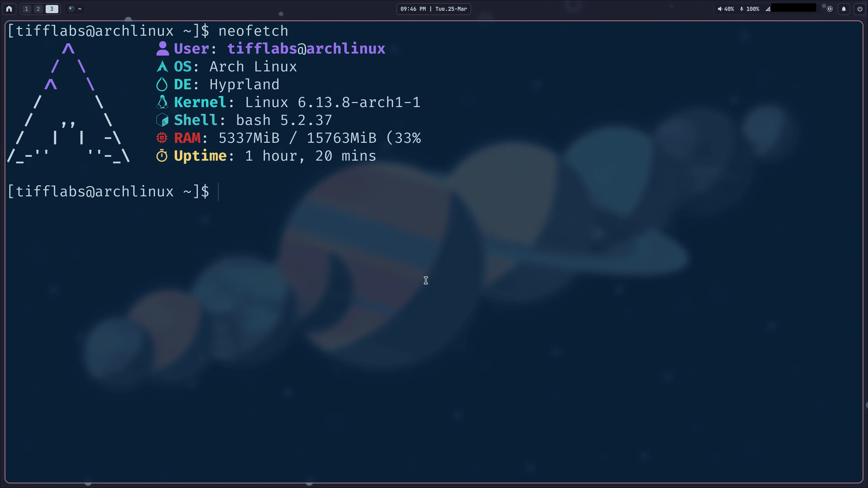Click the terminal window title in the bar
The width and height of the screenshot is (868, 488).
coord(75,9)
